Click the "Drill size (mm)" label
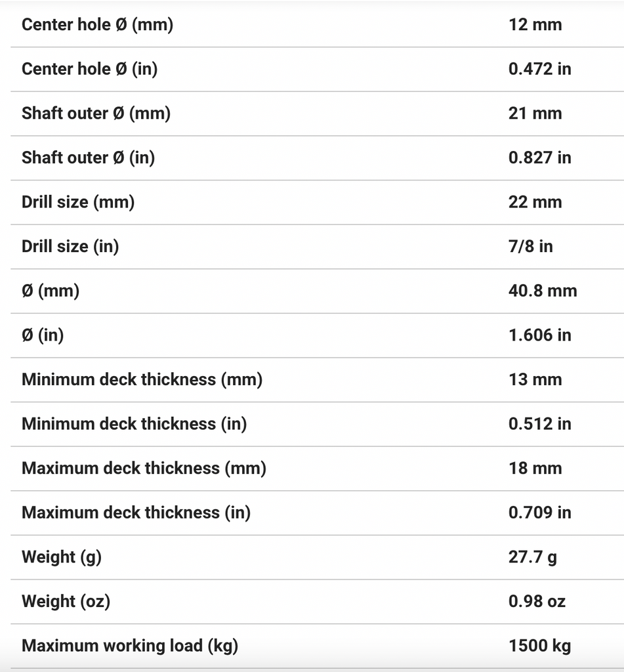Screen dimensions: 624x672 pyautogui.click(x=78, y=202)
